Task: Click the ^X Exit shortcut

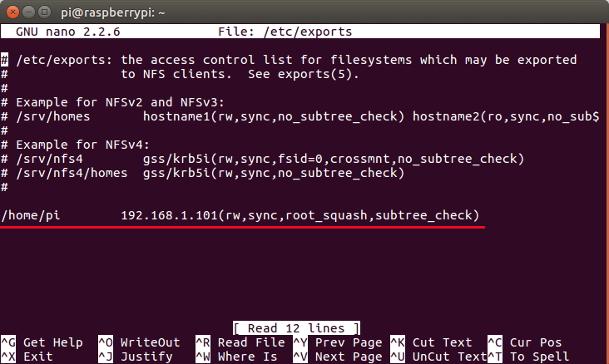Action: (x=30, y=357)
